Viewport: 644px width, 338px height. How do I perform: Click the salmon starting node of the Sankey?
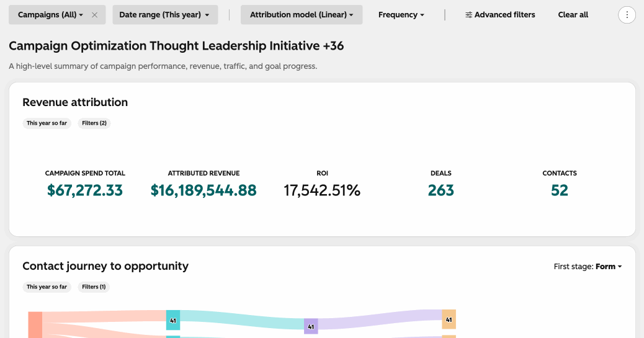[x=35, y=325]
